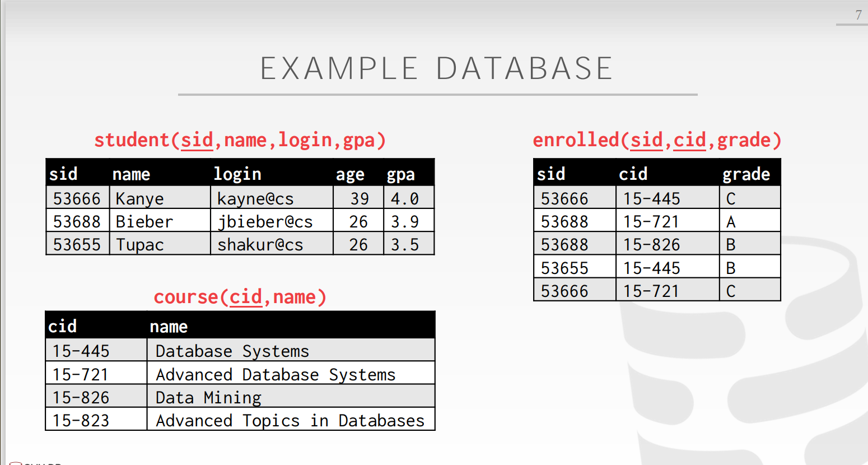
Task: Click the age value 39
Action: 360,199
